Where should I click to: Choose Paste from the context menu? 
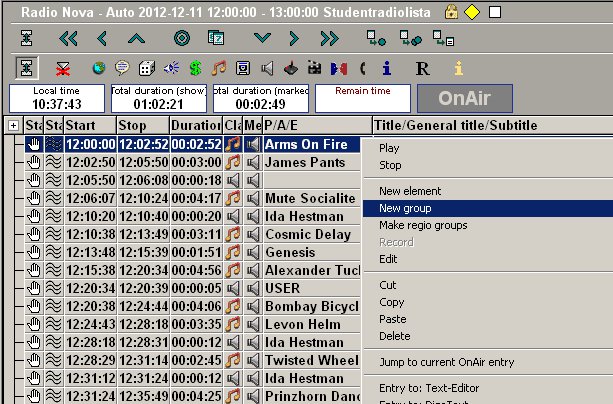[x=393, y=319]
